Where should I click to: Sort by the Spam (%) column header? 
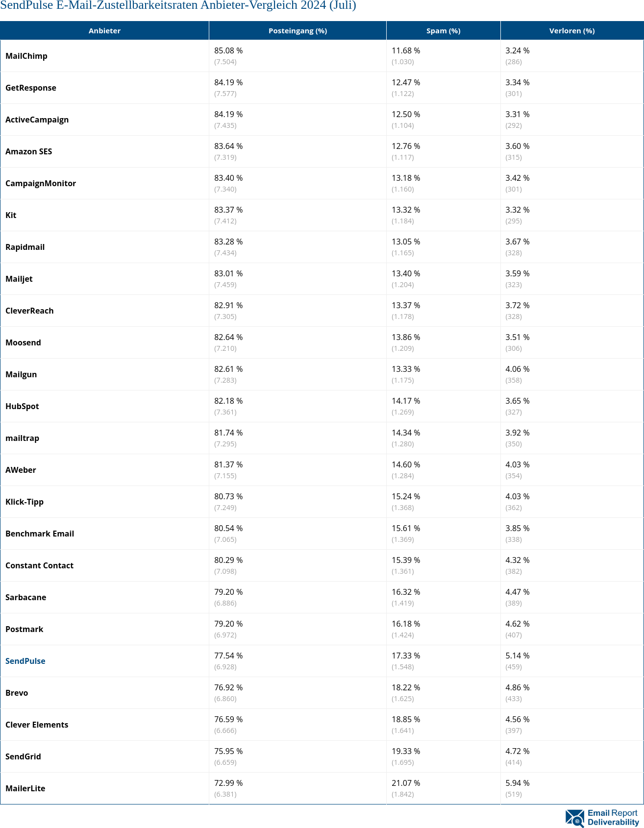443,31
